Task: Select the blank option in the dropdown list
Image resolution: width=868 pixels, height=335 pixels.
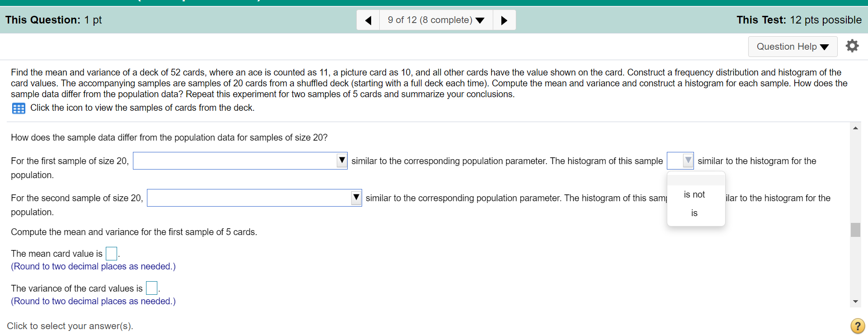Action: pyautogui.click(x=696, y=180)
